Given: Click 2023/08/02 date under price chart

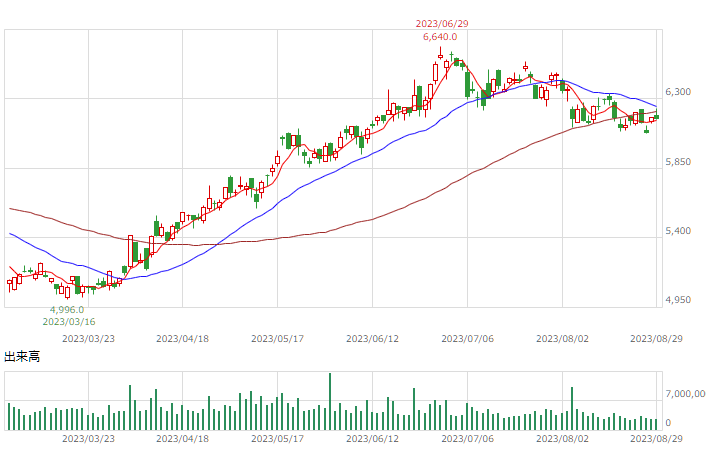Looking at the screenshot, I should click(x=562, y=338).
